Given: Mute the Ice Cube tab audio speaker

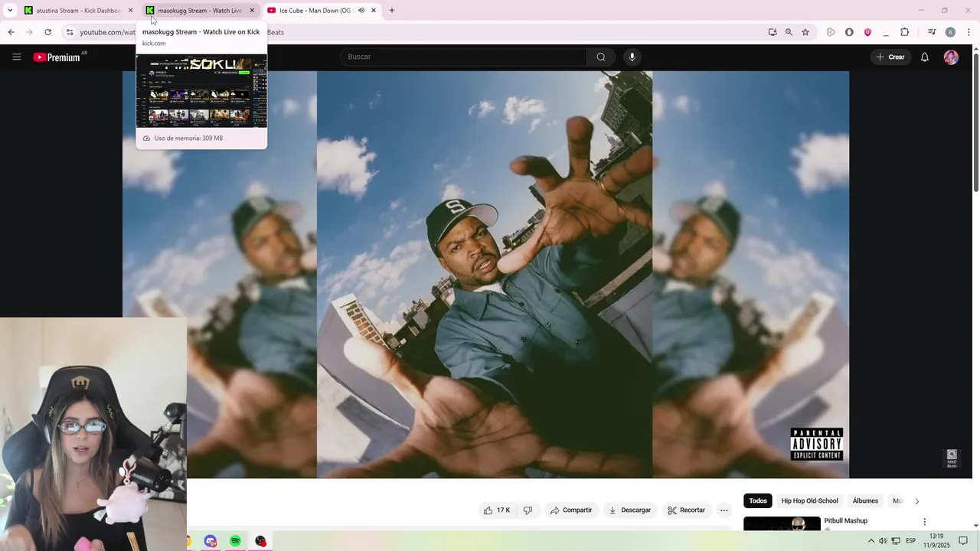Looking at the screenshot, I should pyautogui.click(x=361, y=11).
